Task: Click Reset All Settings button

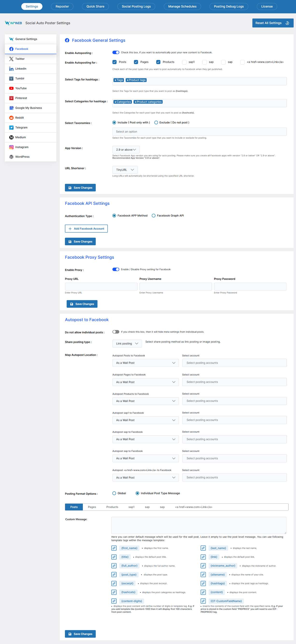Action: point(273,23)
